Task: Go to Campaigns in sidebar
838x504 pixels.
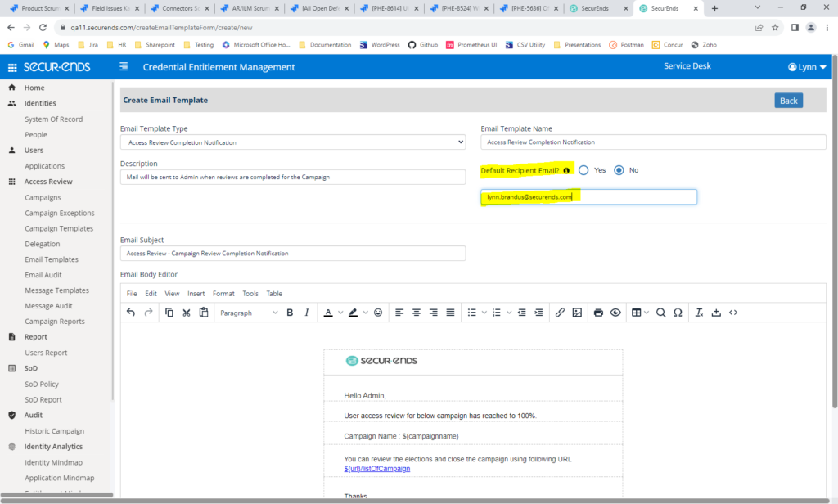Action: [43, 197]
